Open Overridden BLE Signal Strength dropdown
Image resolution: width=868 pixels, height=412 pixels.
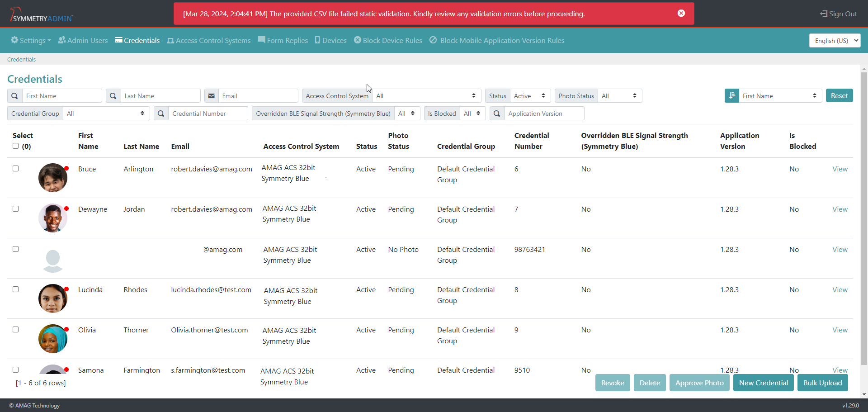click(x=407, y=114)
